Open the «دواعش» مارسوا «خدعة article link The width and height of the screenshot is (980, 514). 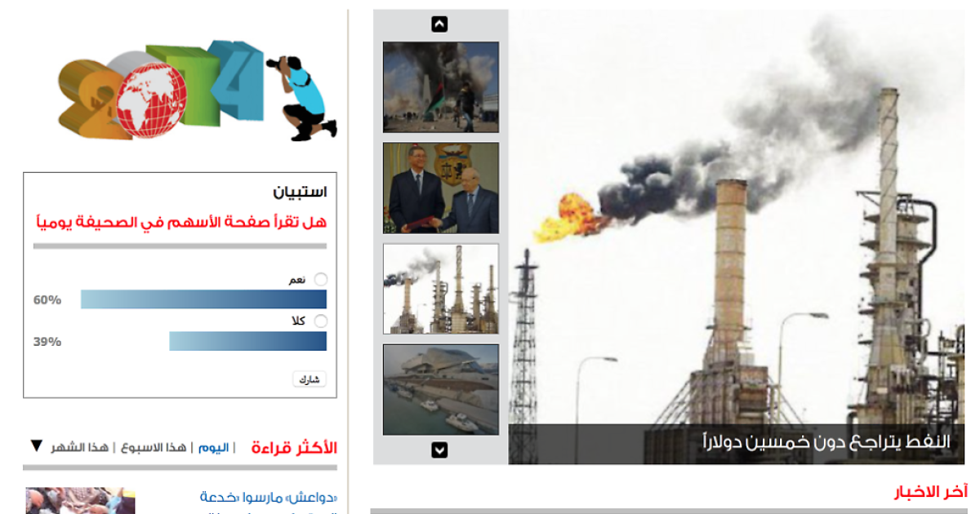coord(269,497)
